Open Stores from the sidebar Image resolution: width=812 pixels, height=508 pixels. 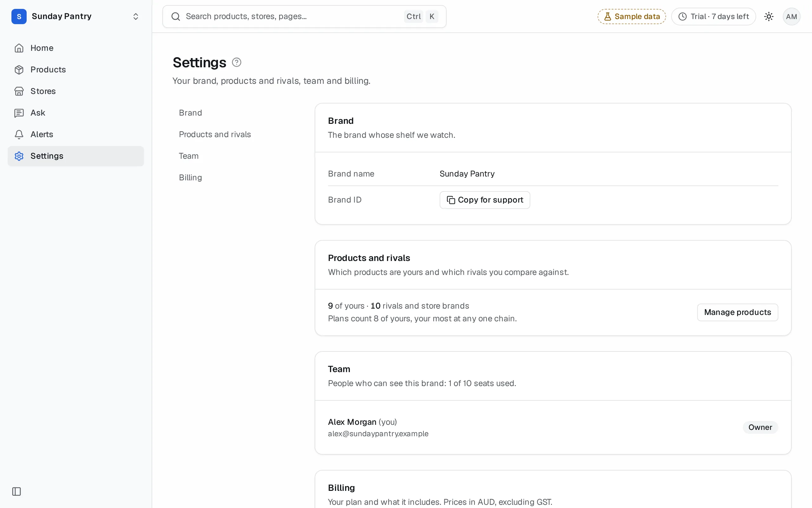point(76,91)
